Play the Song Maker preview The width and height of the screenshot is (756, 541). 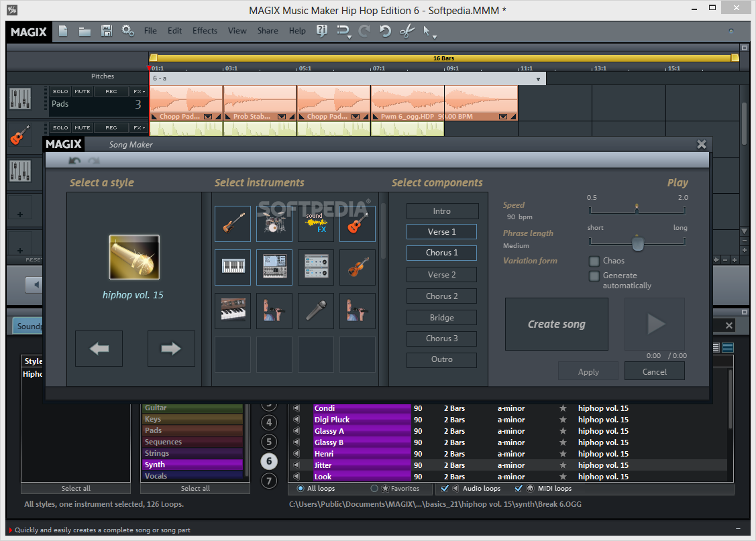coord(655,324)
